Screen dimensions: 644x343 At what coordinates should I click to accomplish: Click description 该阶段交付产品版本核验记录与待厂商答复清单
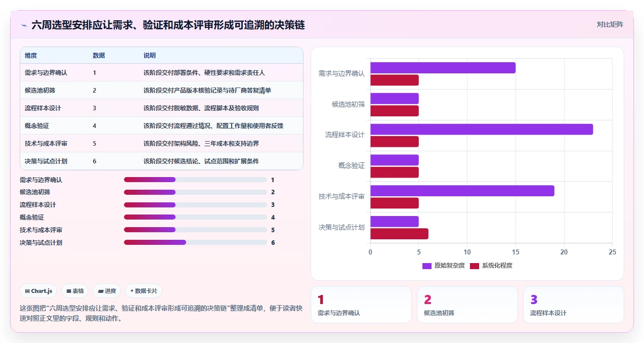[x=207, y=91]
